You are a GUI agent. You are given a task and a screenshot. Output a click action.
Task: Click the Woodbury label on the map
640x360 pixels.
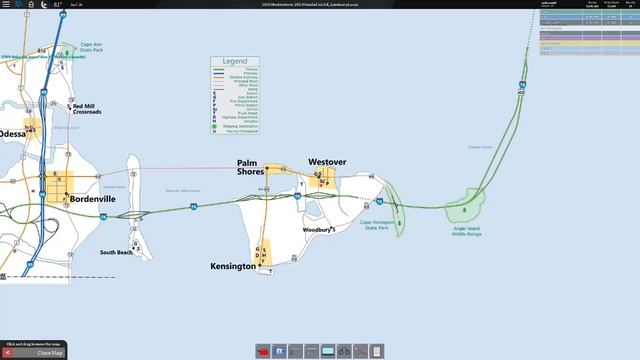click(316, 230)
